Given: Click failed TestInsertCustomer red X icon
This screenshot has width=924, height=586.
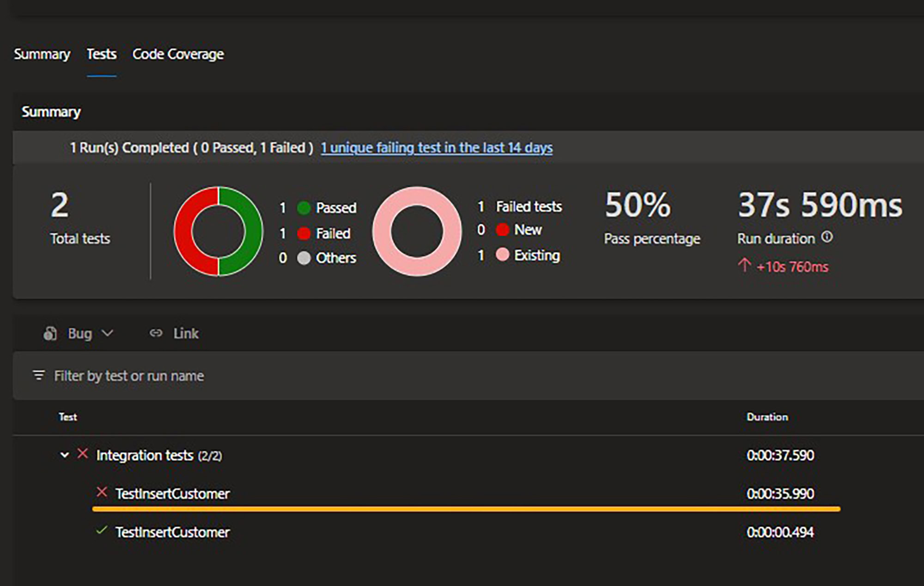Looking at the screenshot, I should 102,492.
